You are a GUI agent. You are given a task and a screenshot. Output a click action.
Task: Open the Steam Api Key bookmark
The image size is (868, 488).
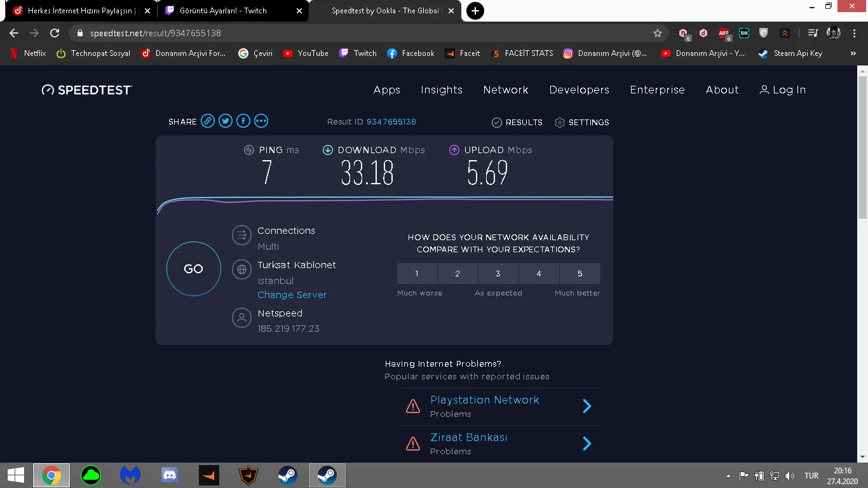click(x=790, y=53)
